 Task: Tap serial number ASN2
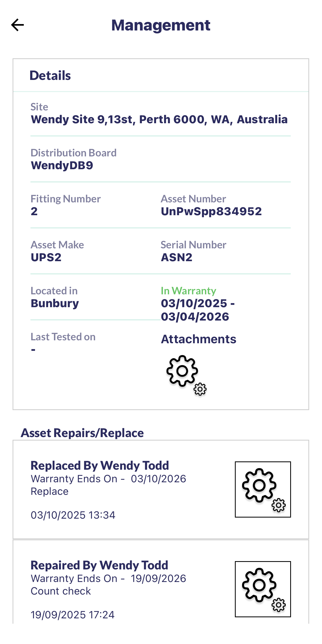tap(176, 257)
